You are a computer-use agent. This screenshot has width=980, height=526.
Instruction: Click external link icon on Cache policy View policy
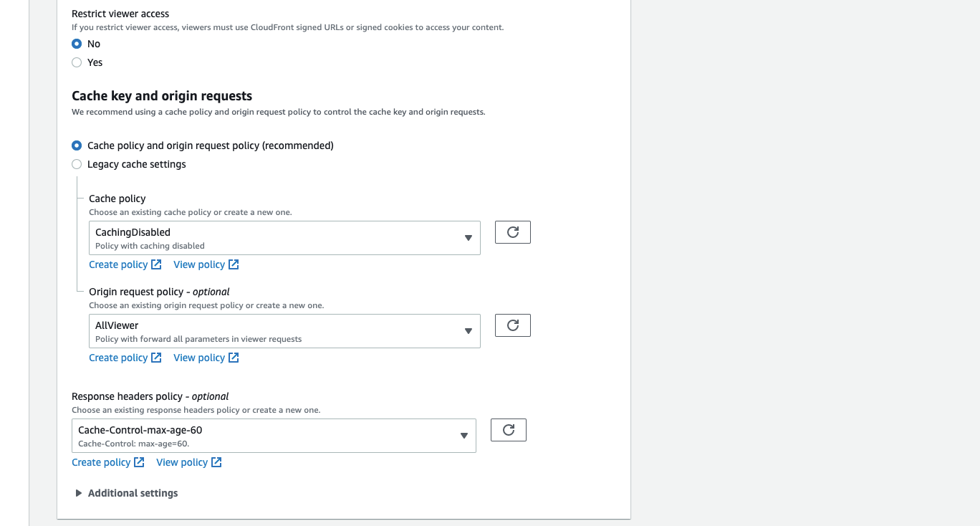[x=234, y=264]
